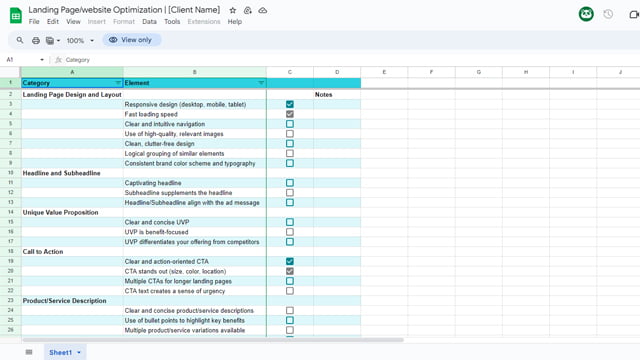Viewport: 640px width, 360px height.
Task: Open version history clock icon
Action: 608,14
